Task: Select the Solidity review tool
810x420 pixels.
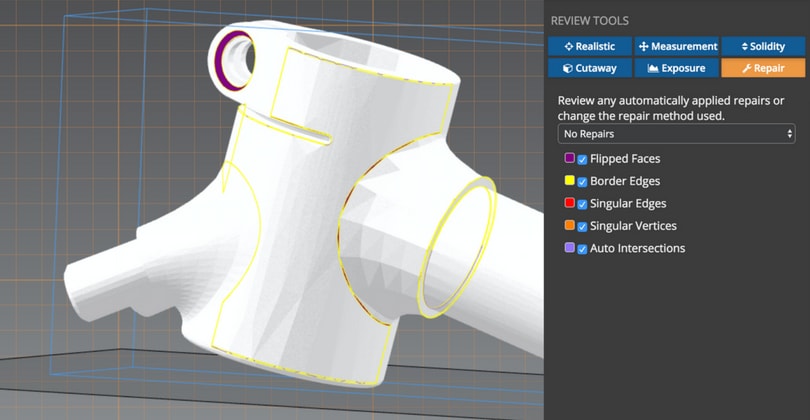Action: tap(763, 46)
